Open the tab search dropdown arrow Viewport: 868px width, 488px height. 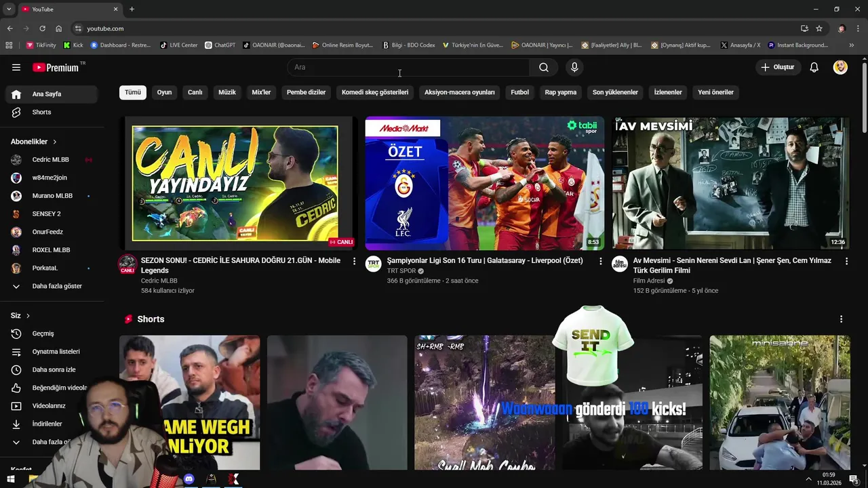point(9,9)
